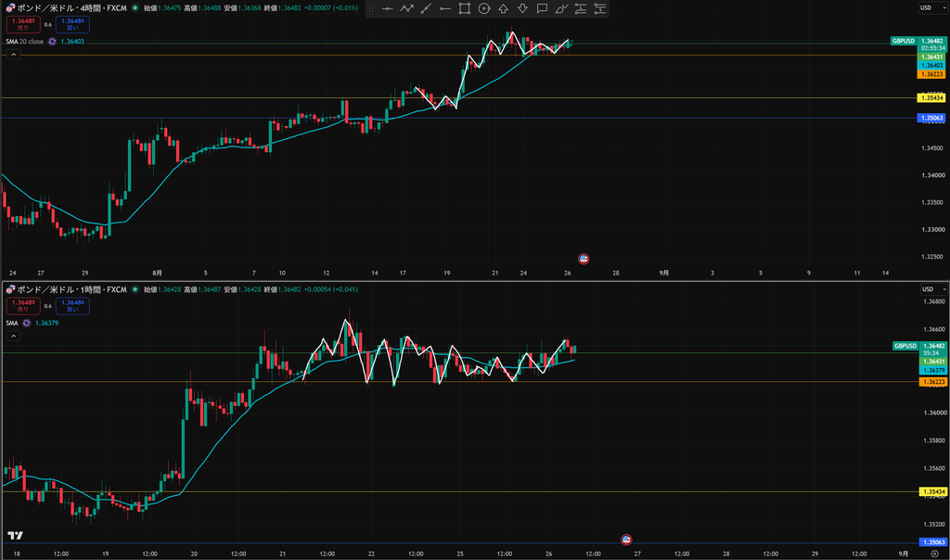Collapse the indicator legend in the 1-hour chart
Viewport: 950px width, 560px height.
click(13, 336)
